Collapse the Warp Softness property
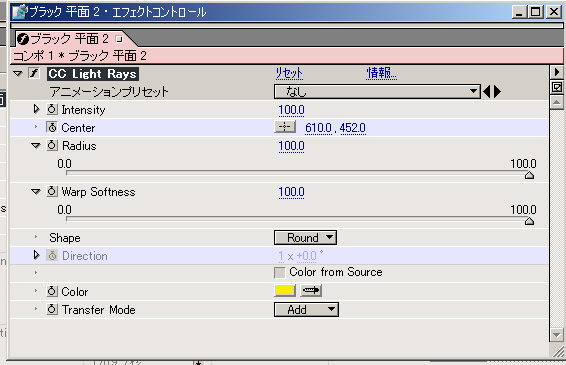566x365 pixels. [36, 192]
